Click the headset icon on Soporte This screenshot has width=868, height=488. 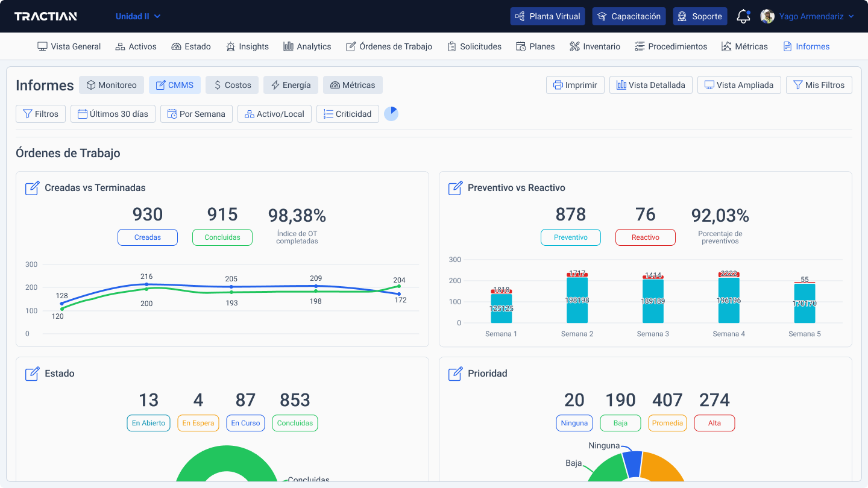pyautogui.click(x=683, y=16)
